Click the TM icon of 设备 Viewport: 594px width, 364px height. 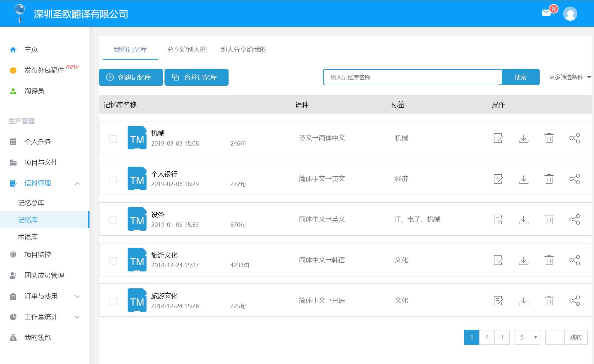[x=137, y=219]
